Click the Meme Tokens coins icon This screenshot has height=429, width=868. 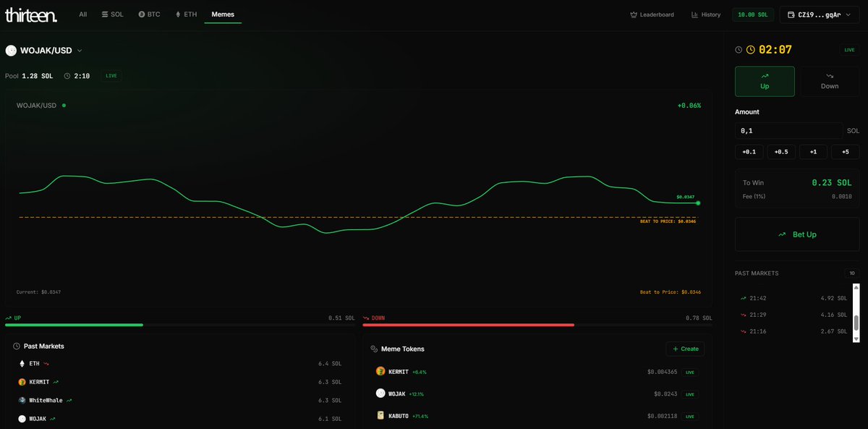pos(374,349)
